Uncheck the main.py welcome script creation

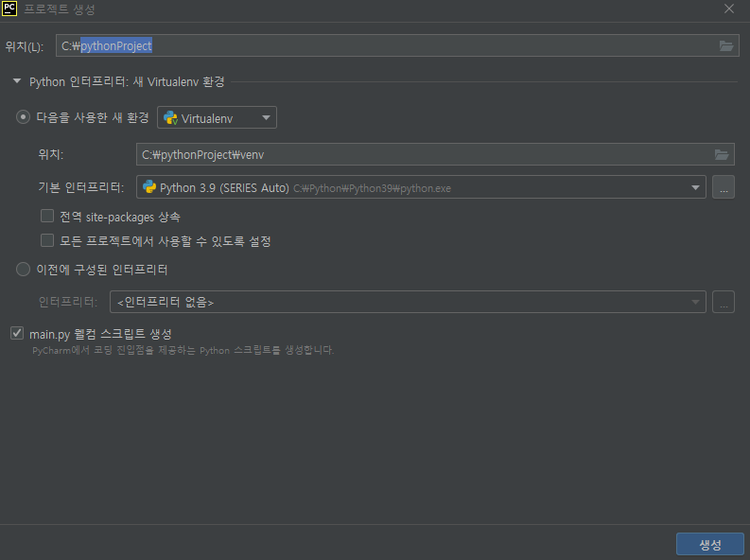[x=17, y=333]
